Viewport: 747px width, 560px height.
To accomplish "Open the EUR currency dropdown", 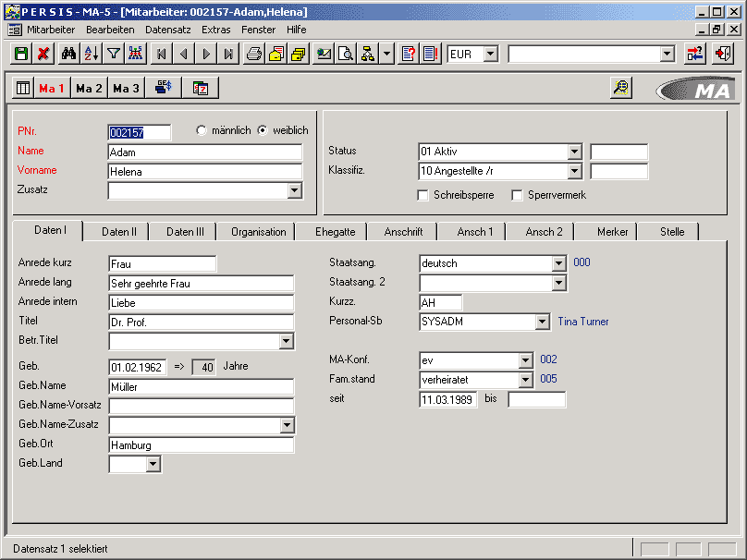I will [490, 55].
